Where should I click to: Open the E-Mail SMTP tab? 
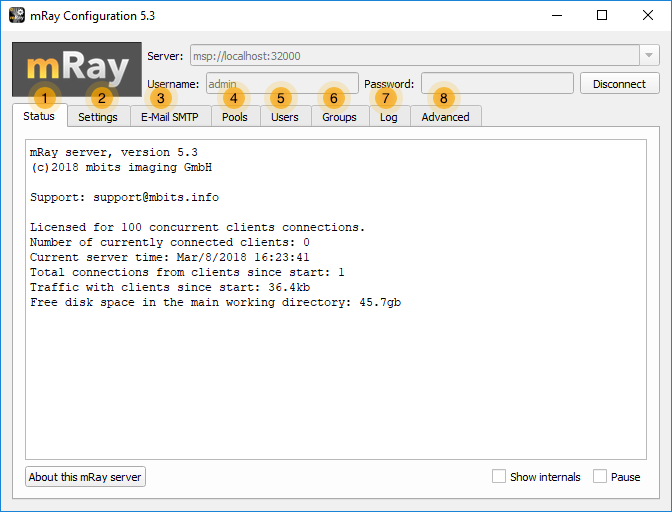coord(170,117)
